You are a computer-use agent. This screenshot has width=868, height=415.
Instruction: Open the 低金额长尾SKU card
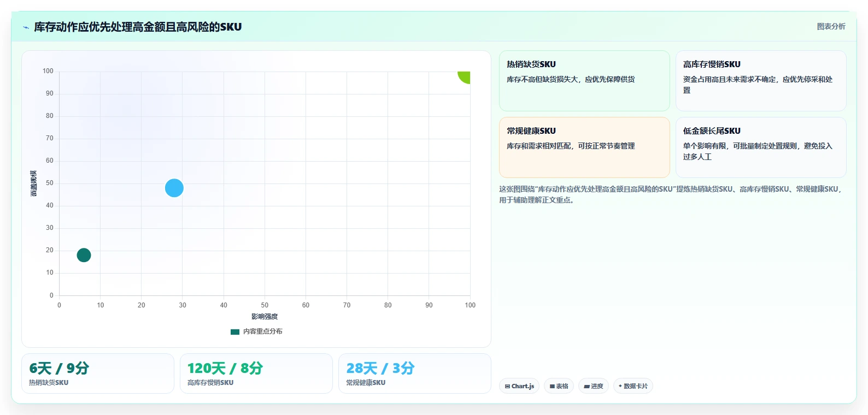[761, 147]
